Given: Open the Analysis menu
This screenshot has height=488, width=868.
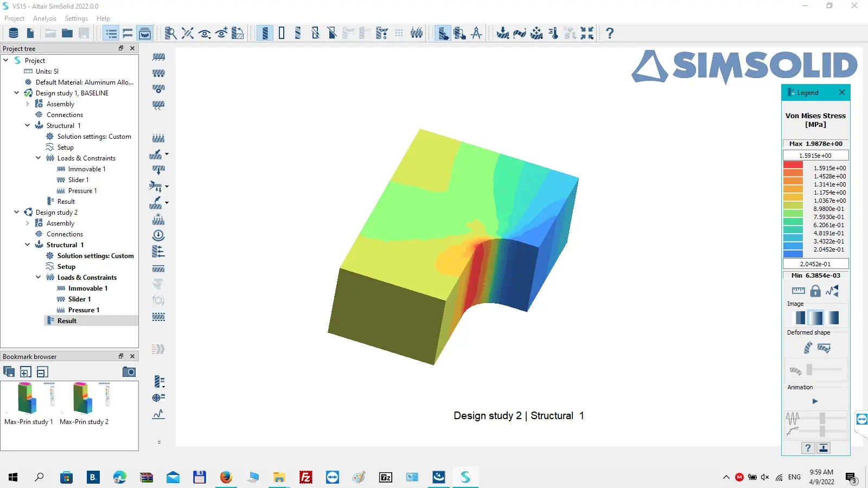Looking at the screenshot, I should (44, 18).
